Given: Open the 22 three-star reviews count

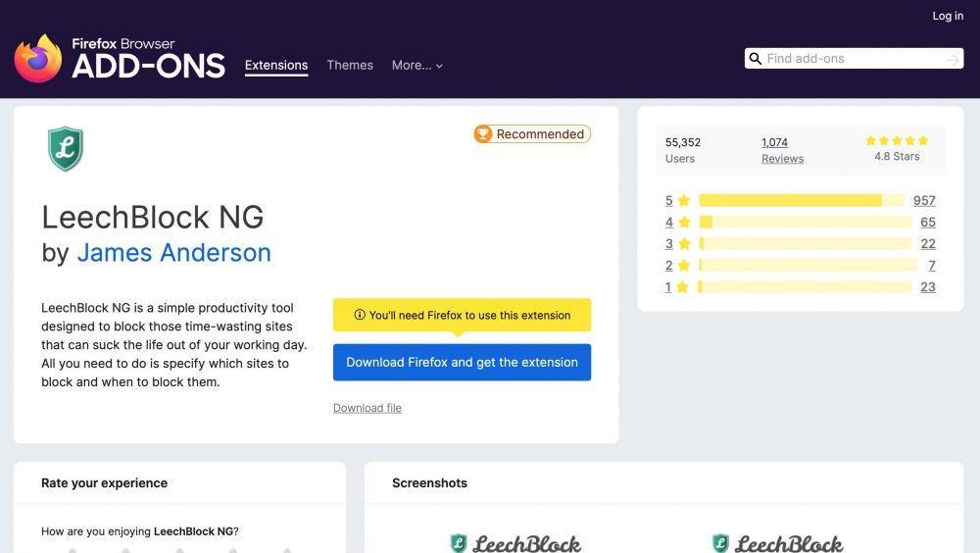Looking at the screenshot, I should click(928, 243).
